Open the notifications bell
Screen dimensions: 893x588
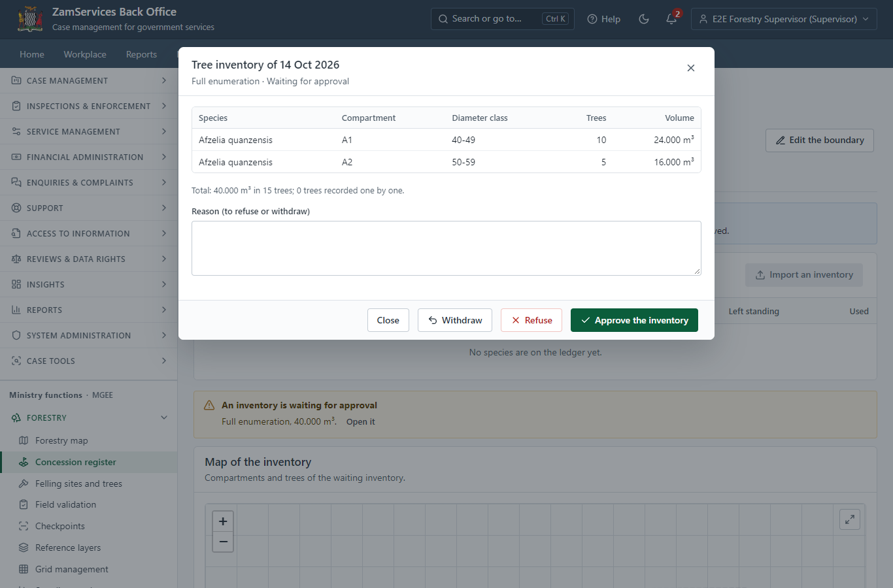(671, 19)
